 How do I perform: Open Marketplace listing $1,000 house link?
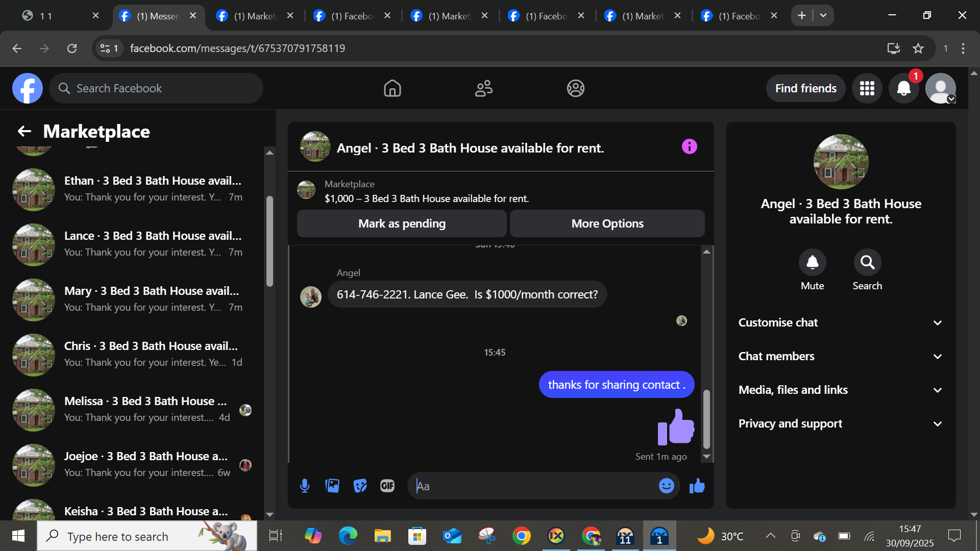click(x=426, y=198)
